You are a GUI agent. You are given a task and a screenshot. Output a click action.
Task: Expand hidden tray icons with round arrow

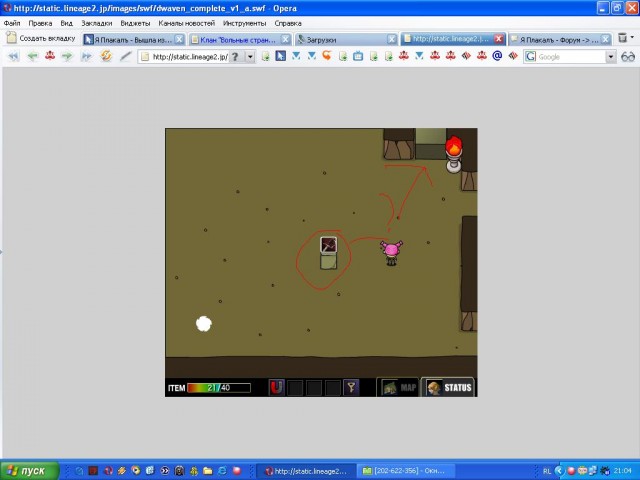point(559,471)
